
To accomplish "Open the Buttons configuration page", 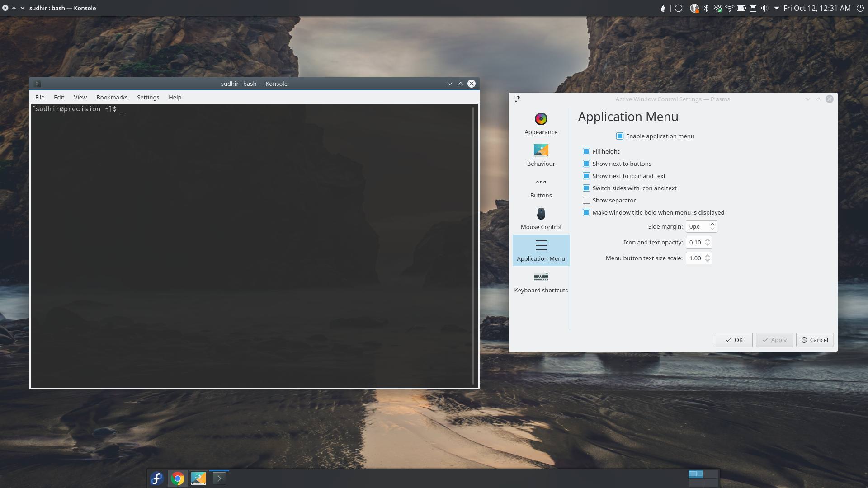I will click(x=541, y=185).
